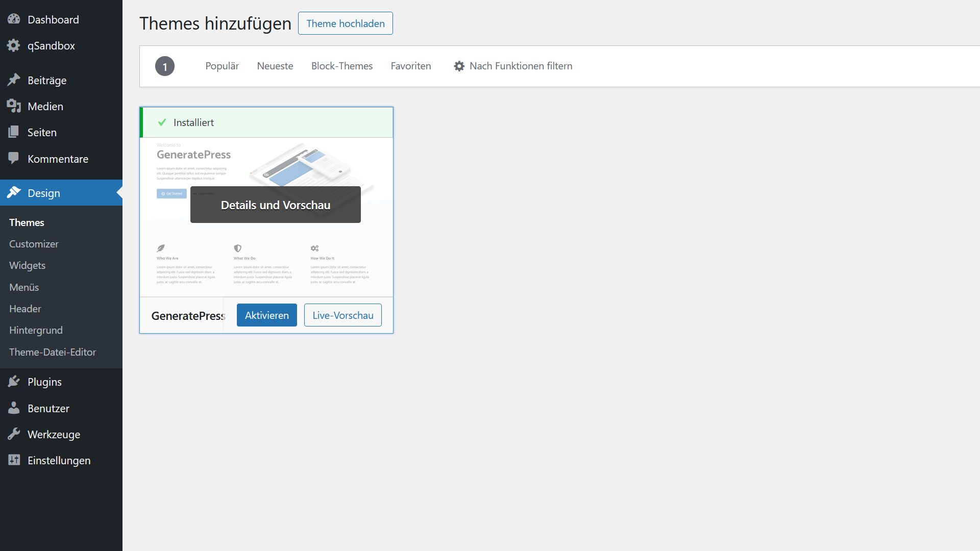Click the Plugins plug icon
Viewport: 980px width, 551px height.
[14, 382]
